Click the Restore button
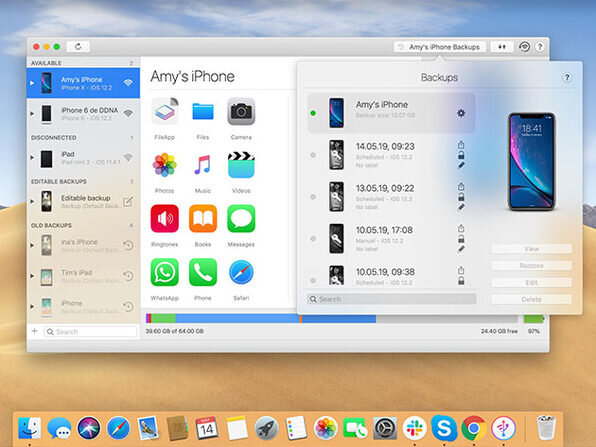 click(x=531, y=266)
